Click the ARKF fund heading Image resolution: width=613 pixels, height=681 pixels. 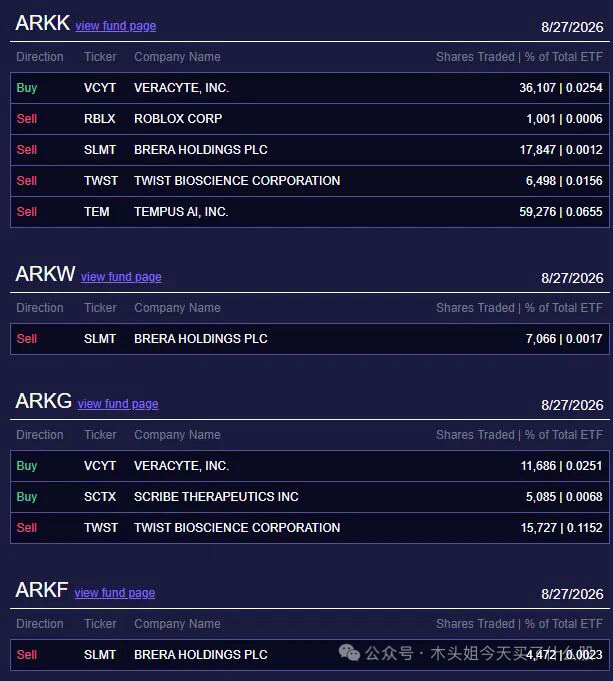coord(42,590)
